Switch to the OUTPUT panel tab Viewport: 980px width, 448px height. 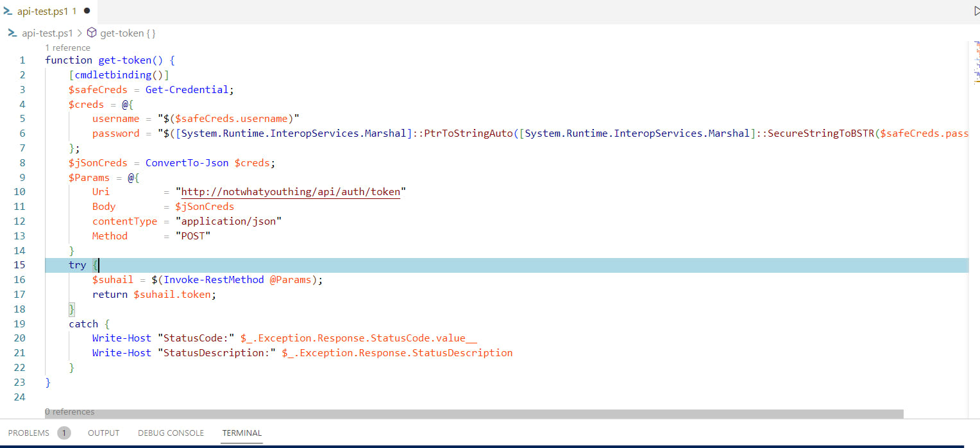(104, 433)
